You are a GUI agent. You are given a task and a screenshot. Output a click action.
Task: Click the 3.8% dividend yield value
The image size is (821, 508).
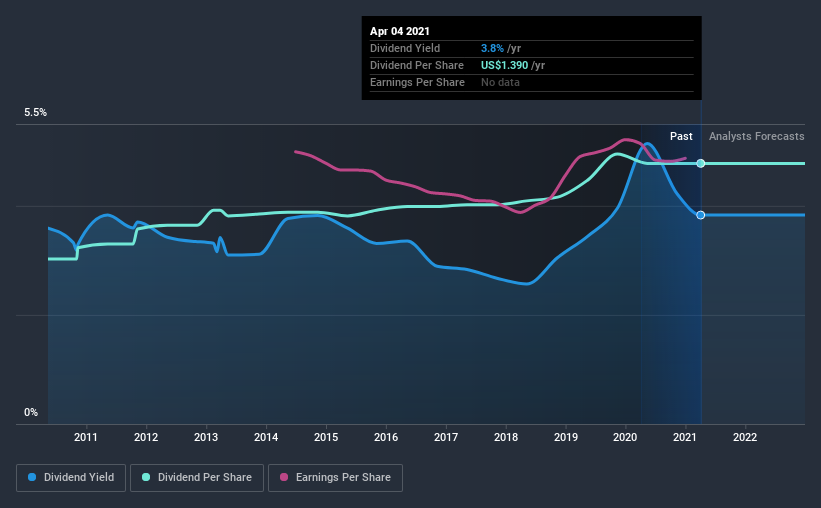click(492, 48)
